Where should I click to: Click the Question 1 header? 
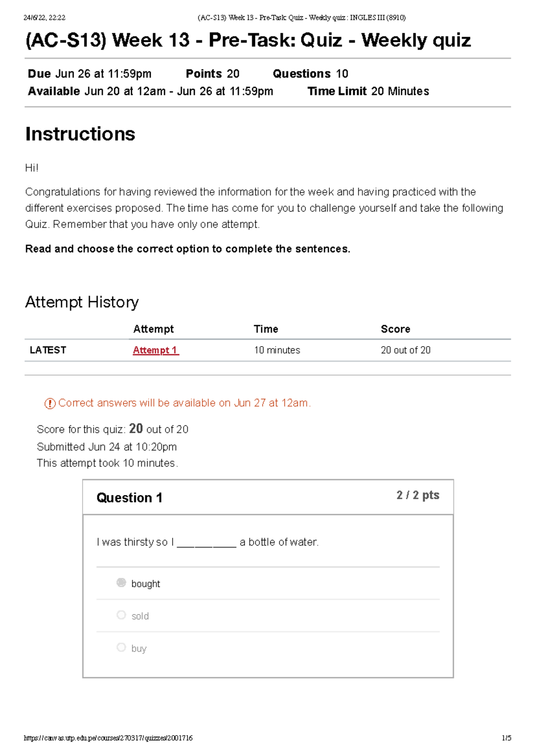pyautogui.click(x=129, y=498)
